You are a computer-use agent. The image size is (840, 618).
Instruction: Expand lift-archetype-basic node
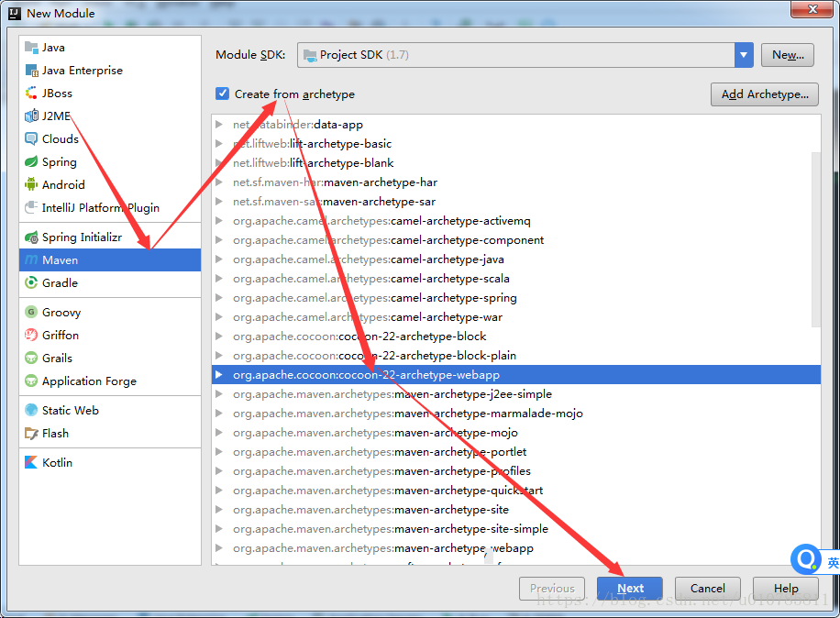pos(219,144)
